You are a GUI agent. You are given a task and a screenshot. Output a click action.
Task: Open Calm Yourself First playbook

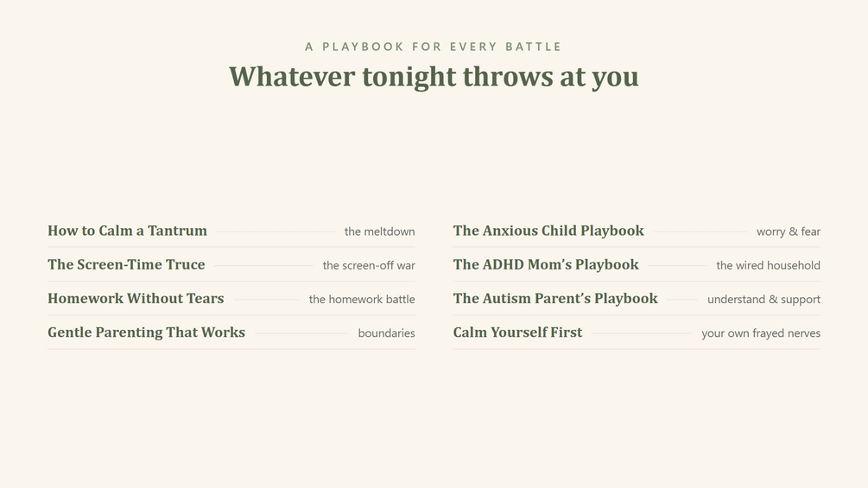click(x=517, y=333)
